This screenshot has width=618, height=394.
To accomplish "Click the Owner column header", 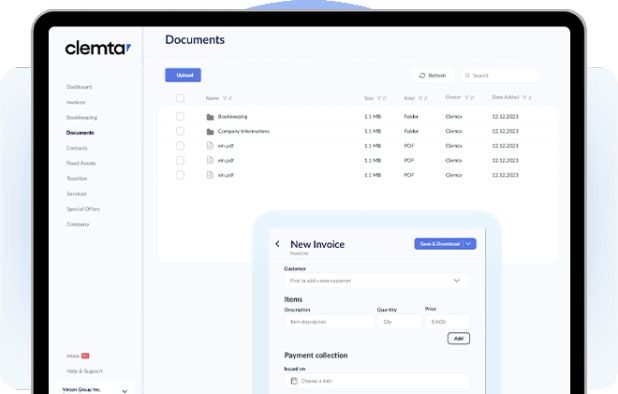I will (453, 97).
